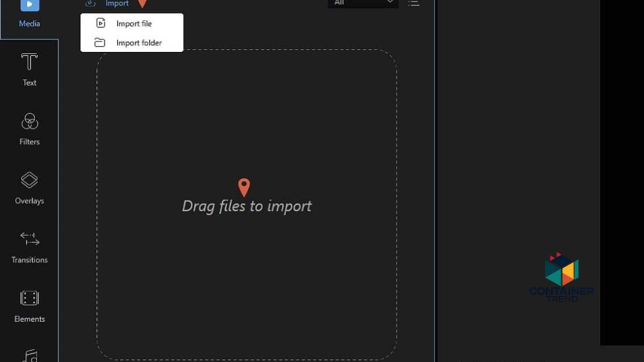Open the Text panel
The width and height of the screenshot is (644, 362).
[29, 70]
